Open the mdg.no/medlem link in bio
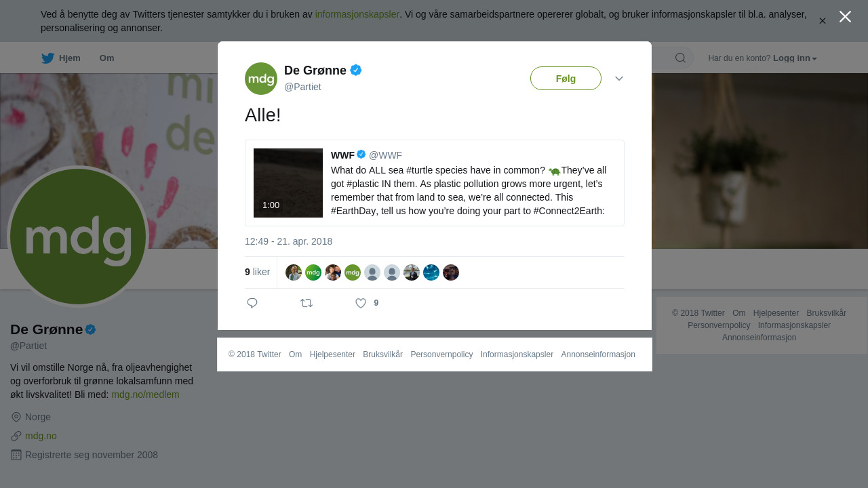868x488 pixels. coord(145,394)
